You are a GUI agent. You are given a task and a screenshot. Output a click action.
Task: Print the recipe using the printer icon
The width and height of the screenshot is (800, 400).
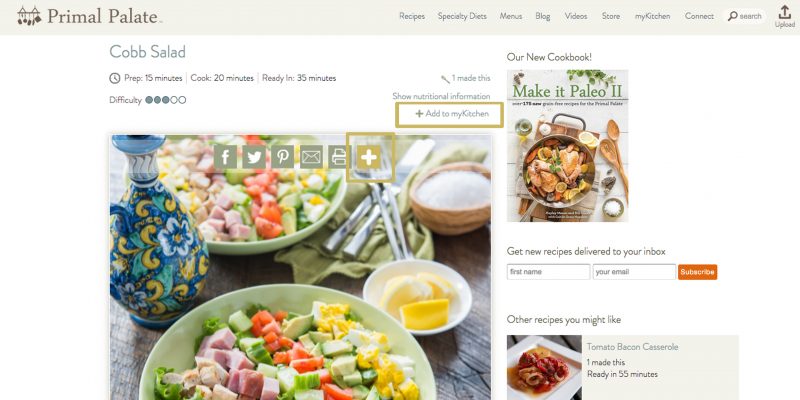click(x=339, y=157)
